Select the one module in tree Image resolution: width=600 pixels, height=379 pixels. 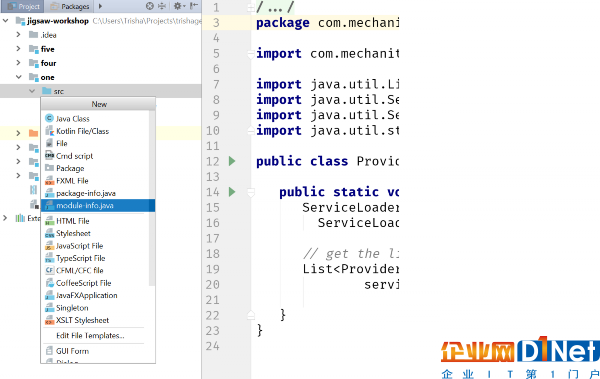[x=47, y=77]
